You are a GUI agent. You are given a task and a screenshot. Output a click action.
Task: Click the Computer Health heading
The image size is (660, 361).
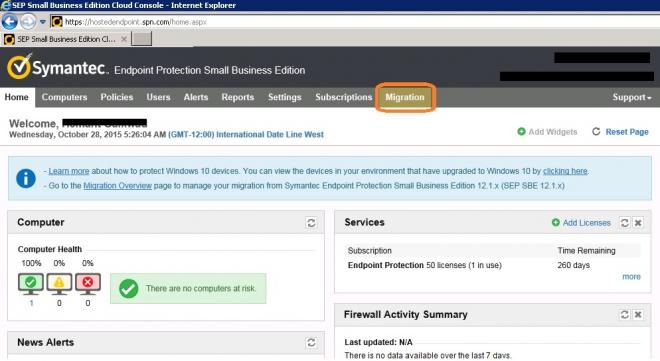50,249
